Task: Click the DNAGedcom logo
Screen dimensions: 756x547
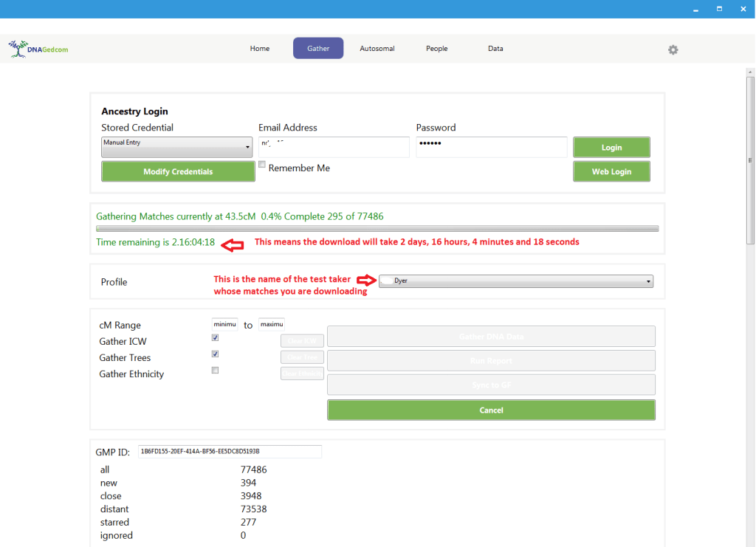Action: click(38, 49)
